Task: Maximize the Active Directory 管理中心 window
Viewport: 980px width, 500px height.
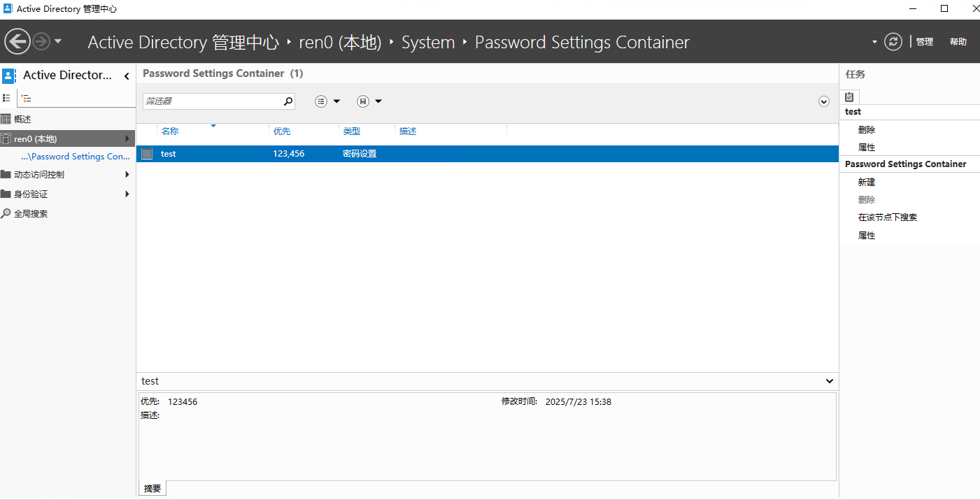Action: click(944, 8)
